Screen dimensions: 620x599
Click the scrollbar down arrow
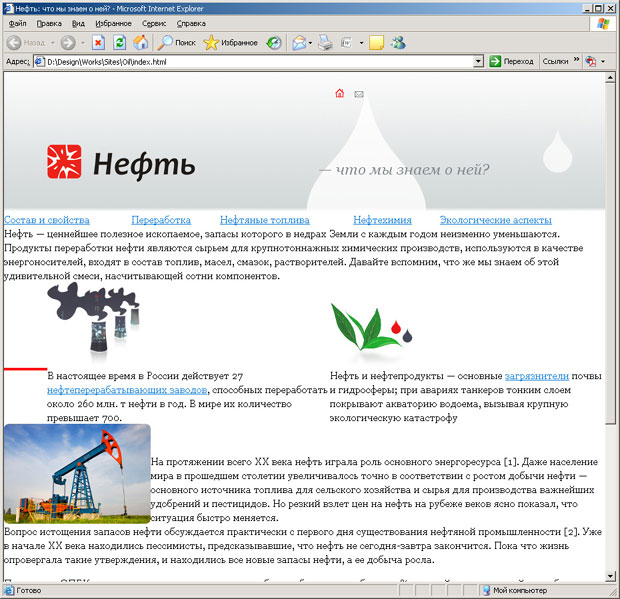(x=610, y=576)
